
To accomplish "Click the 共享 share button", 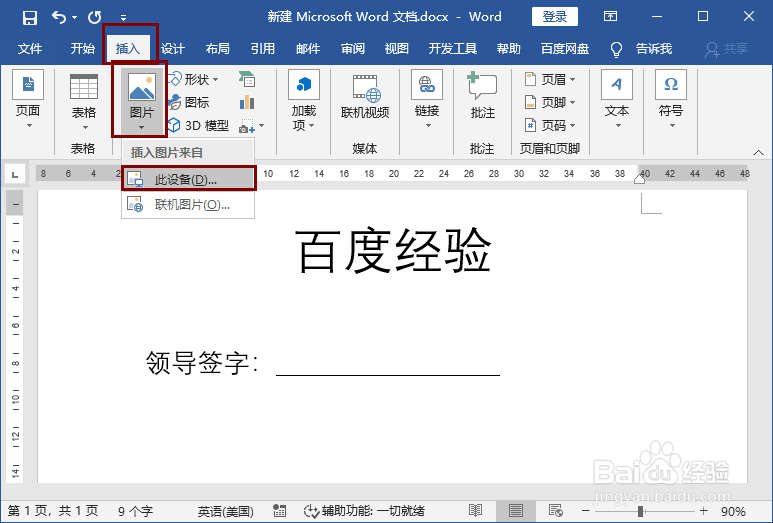I will click(727, 49).
